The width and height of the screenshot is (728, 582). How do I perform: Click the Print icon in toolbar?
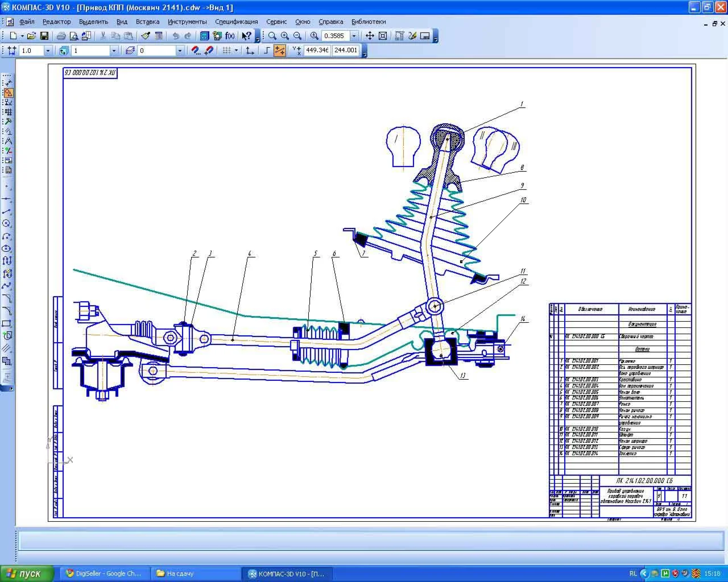tap(61, 36)
